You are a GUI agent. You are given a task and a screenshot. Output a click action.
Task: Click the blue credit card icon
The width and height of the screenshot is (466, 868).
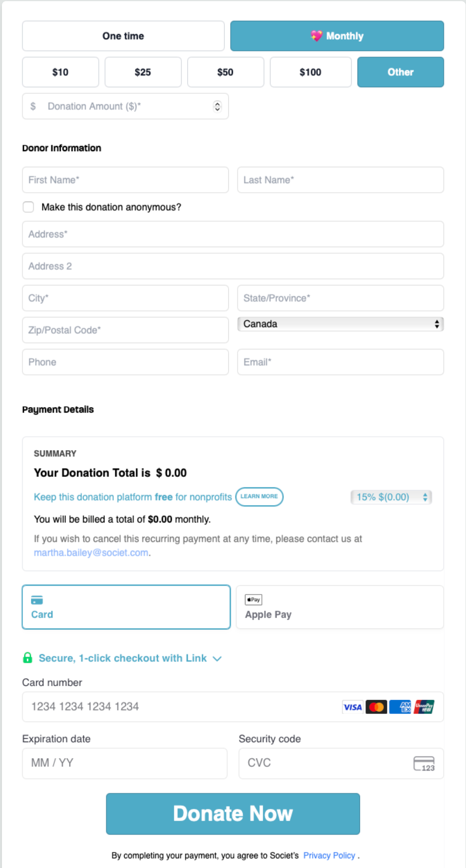(37, 600)
